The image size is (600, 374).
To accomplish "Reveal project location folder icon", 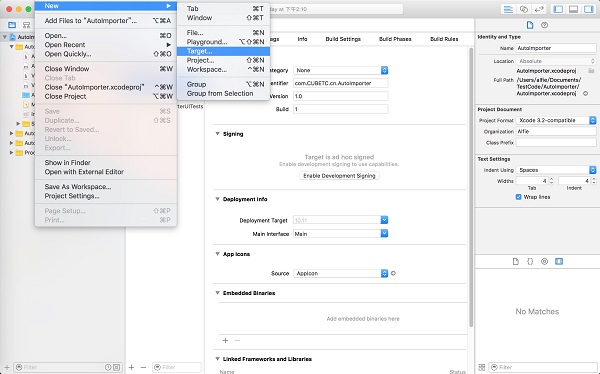I will pyautogui.click(x=591, y=71).
